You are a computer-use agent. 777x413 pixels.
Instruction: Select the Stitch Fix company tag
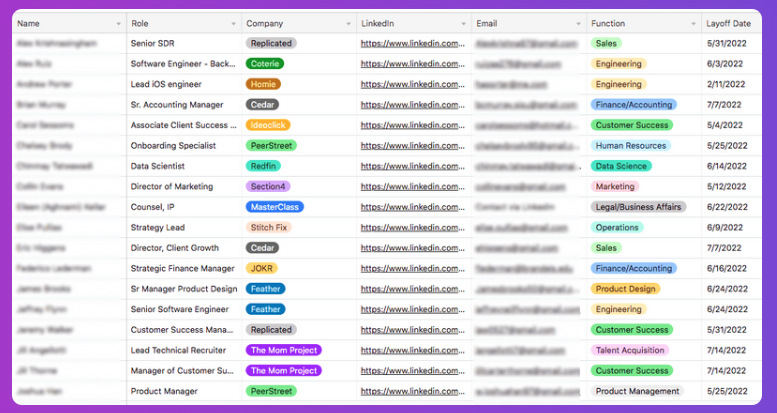269,228
